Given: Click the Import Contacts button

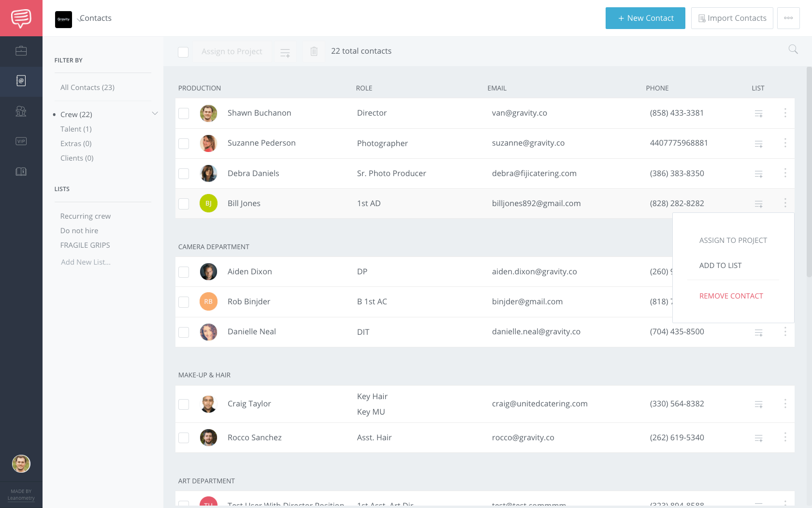Looking at the screenshot, I should click(732, 18).
